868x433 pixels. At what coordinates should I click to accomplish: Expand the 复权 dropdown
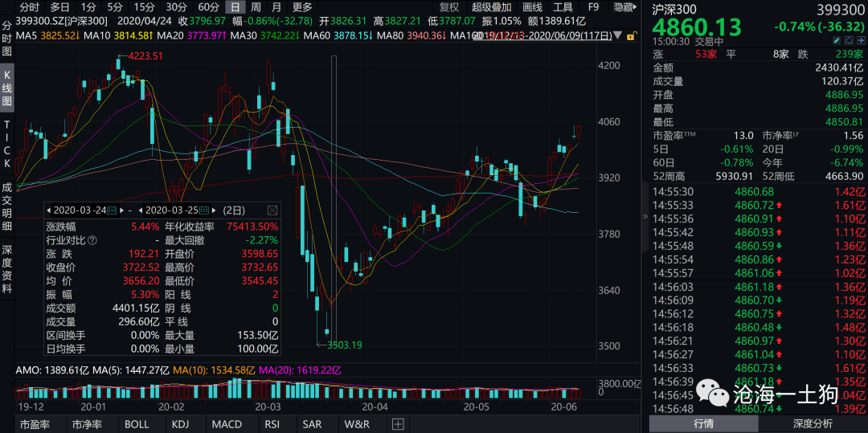pyautogui.click(x=449, y=7)
